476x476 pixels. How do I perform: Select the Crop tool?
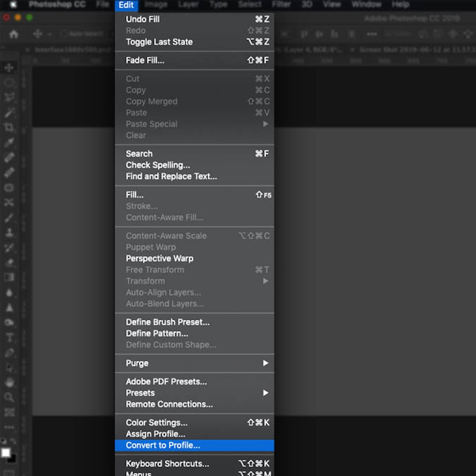[x=9, y=127]
